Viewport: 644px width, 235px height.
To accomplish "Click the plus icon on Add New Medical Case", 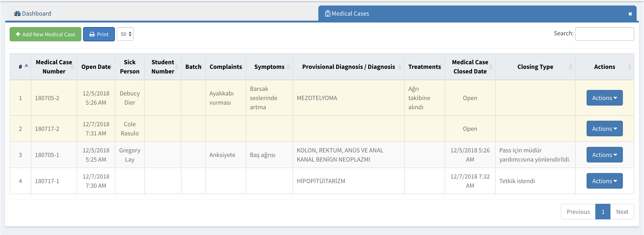I will pos(18,34).
